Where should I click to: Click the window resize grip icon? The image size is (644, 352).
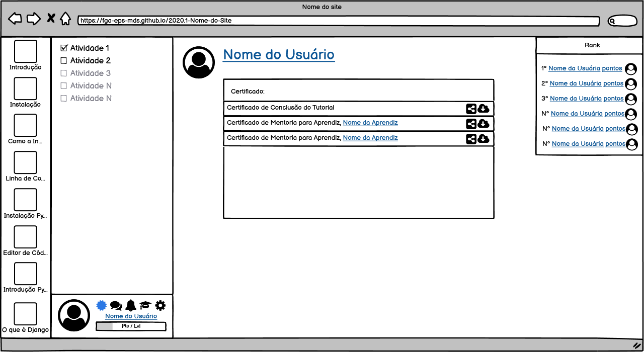636,345
